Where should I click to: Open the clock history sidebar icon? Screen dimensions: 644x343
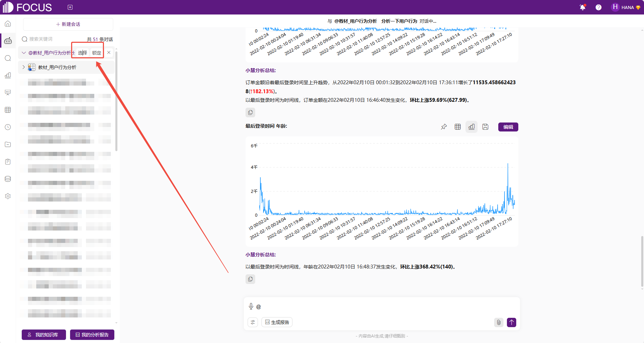(x=8, y=127)
